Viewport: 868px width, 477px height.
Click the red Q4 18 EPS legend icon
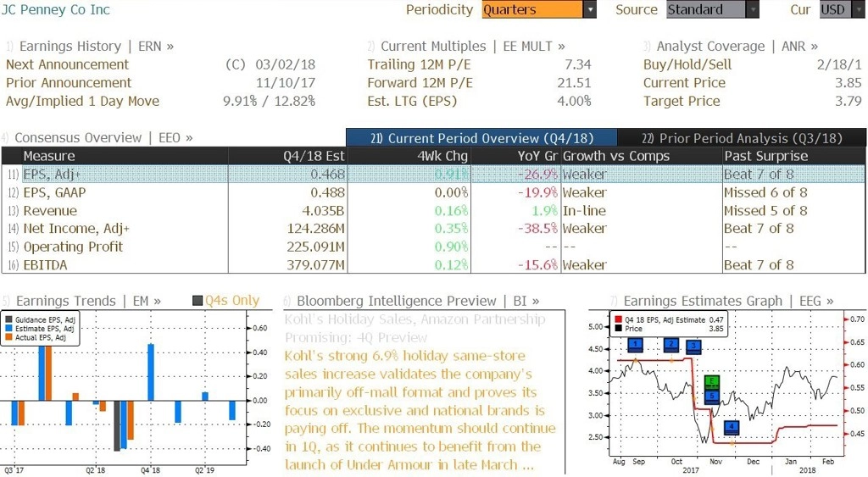click(x=618, y=320)
